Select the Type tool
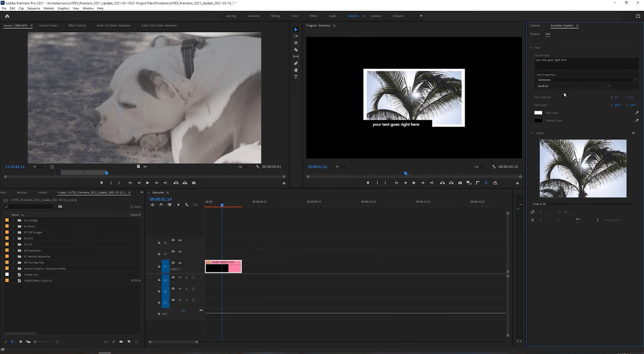Image resolution: width=644 pixels, height=354 pixels. 296,77
